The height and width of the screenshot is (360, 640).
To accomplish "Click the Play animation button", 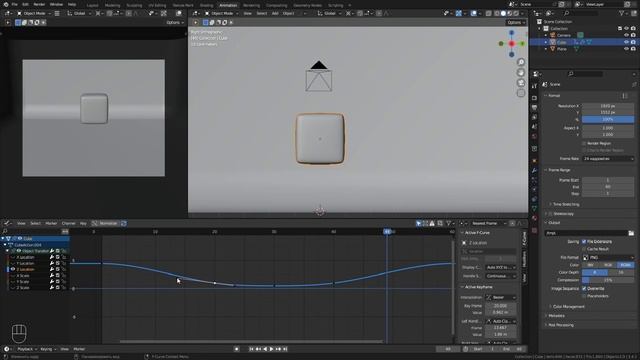I will pyautogui.click(x=271, y=349).
